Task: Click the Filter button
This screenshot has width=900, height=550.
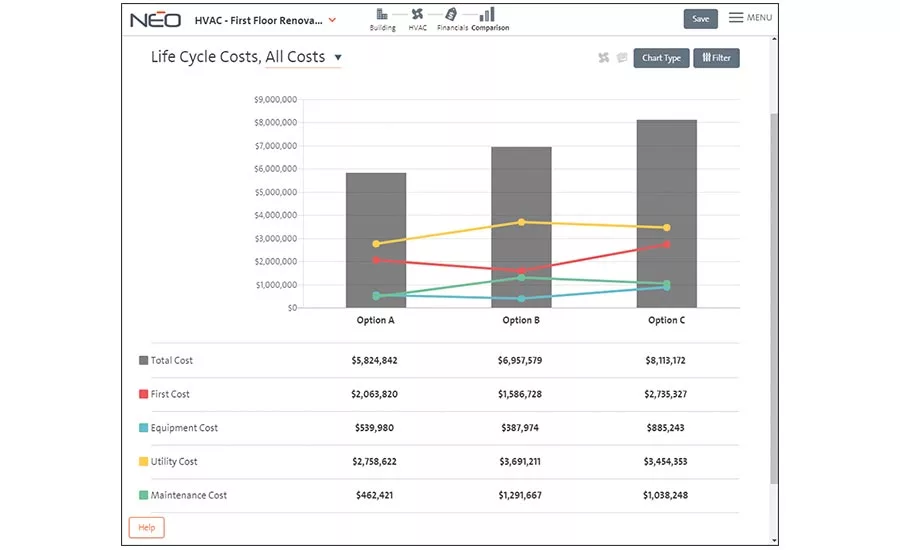Action: pos(716,58)
